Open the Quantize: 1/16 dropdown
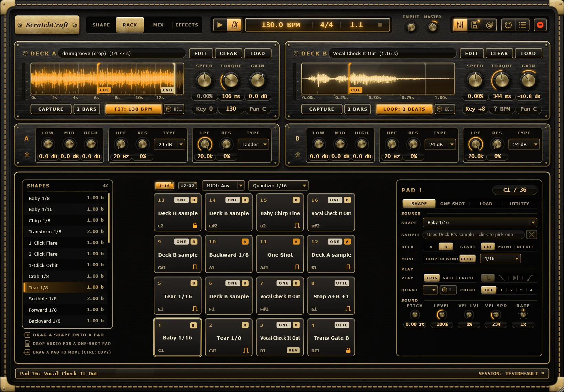 278,186
